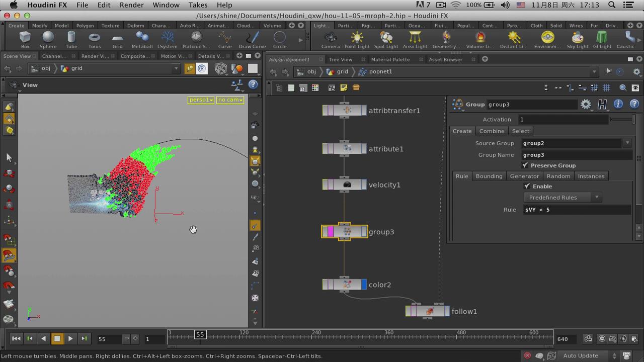The image size is (644, 362).
Task: Select the Curve shelf tool
Action: 225,39
